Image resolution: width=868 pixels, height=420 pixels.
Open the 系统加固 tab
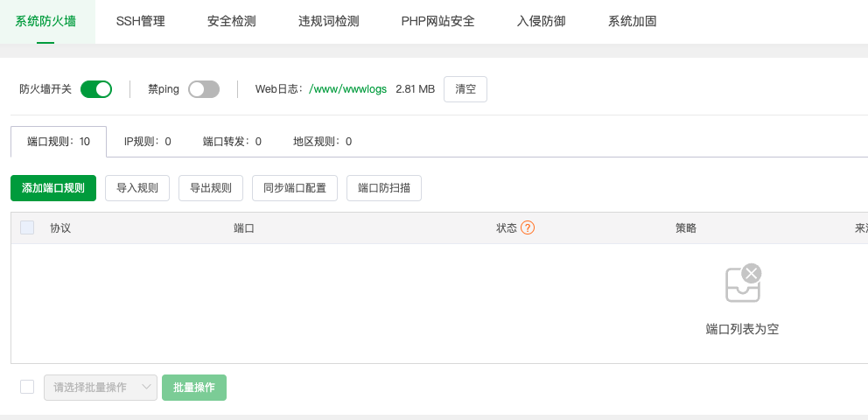[632, 22]
